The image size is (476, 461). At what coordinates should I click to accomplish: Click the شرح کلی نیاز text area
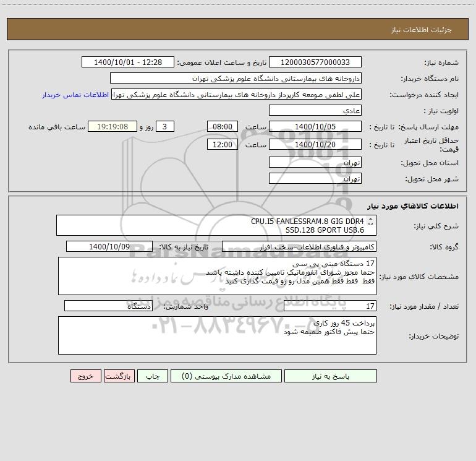pos(216,225)
